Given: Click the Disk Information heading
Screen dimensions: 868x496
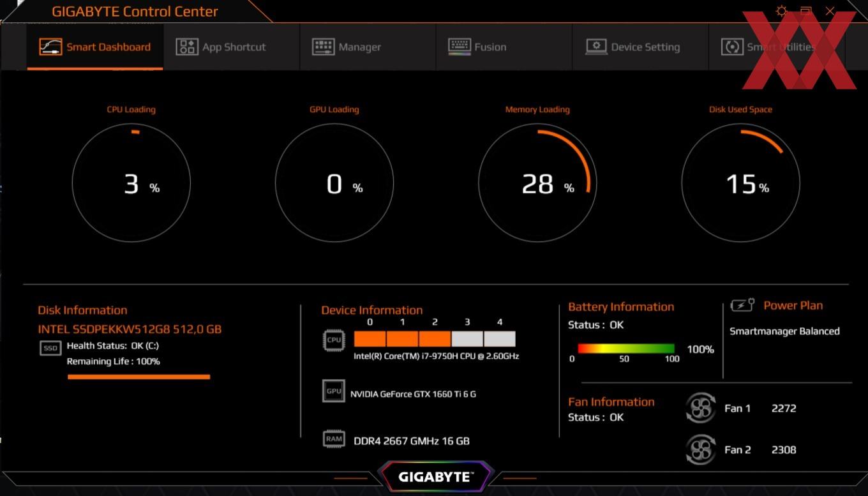Looking at the screenshot, I should click(82, 310).
